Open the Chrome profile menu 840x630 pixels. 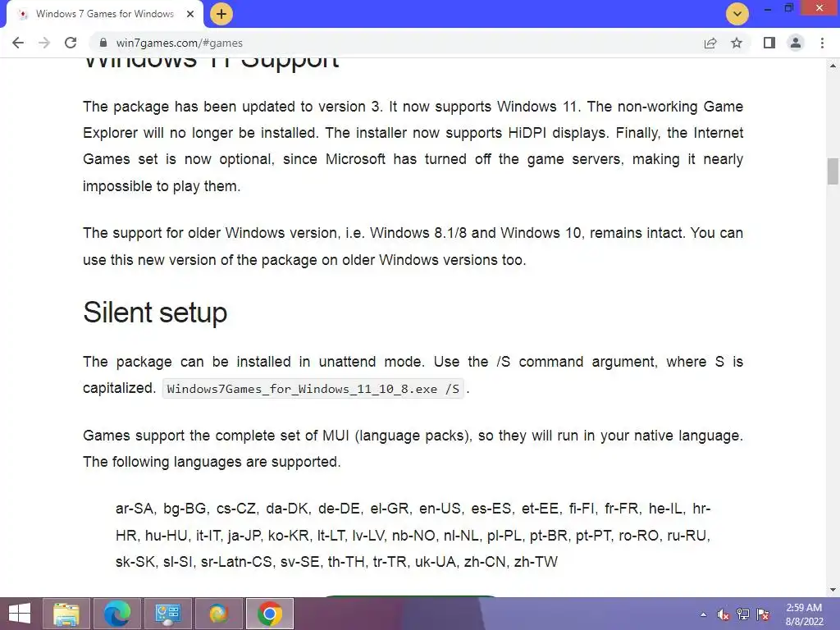click(x=796, y=43)
